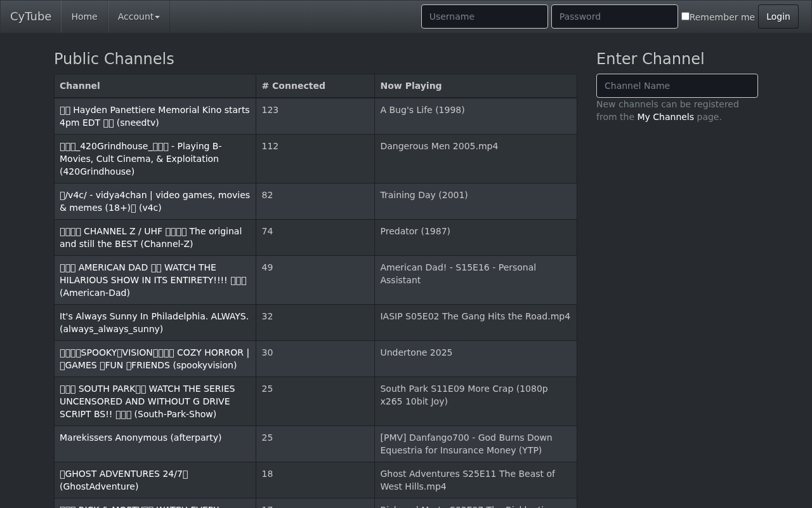Select the connected count 30
Screen dimensions: 812x508
267,352
